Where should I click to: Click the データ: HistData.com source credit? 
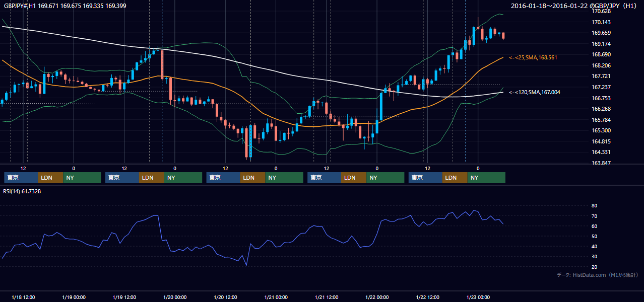[598, 275]
